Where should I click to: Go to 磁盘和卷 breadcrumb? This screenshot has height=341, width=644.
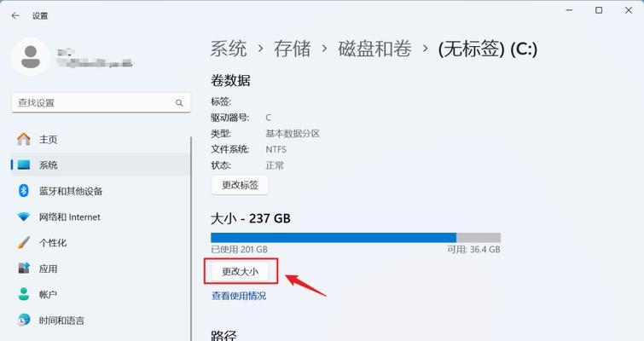tap(374, 49)
